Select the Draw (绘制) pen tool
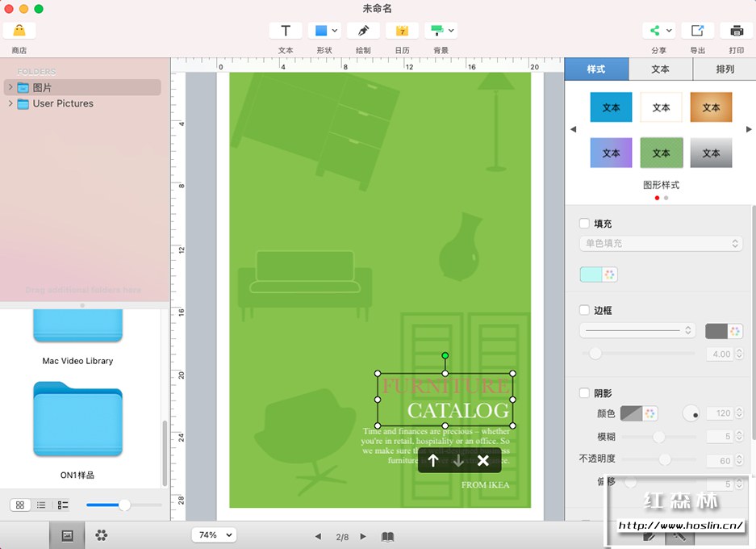Screen dimensions: 756x549 pos(363,31)
